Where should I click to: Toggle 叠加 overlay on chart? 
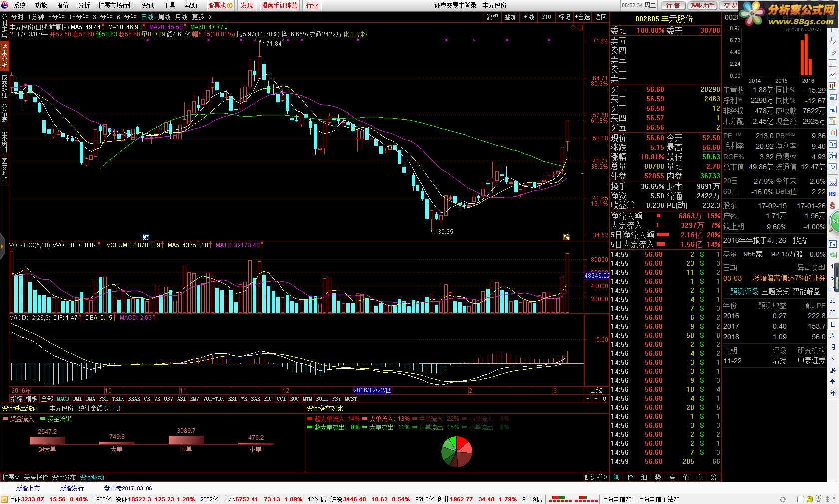point(510,17)
